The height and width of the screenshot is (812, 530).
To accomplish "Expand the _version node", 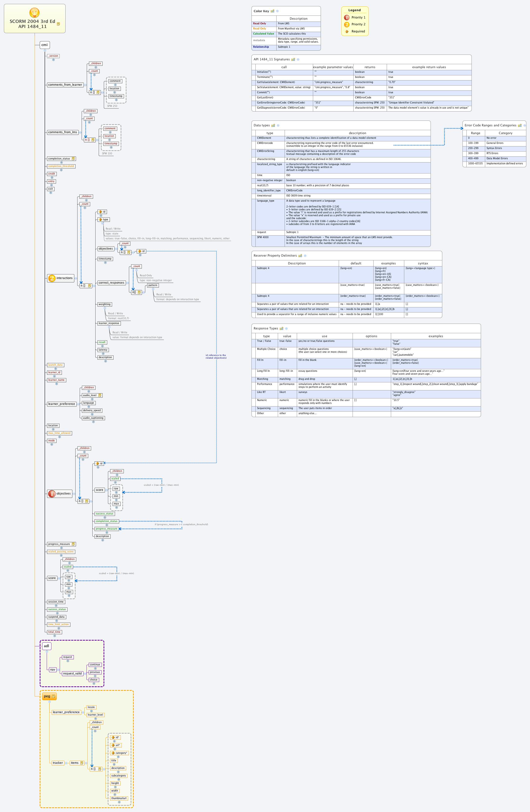I will click(x=53, y=60).
